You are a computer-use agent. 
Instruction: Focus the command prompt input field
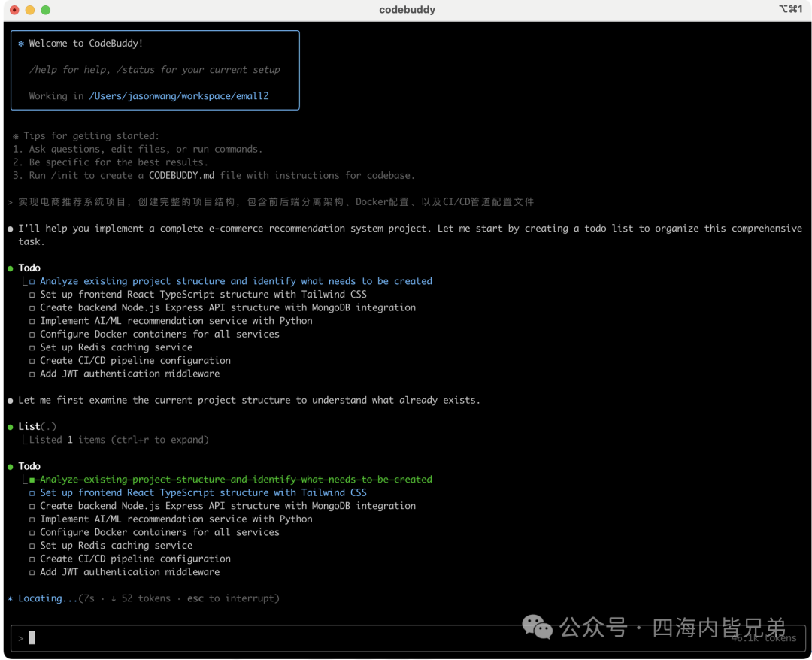pos(408,638)
